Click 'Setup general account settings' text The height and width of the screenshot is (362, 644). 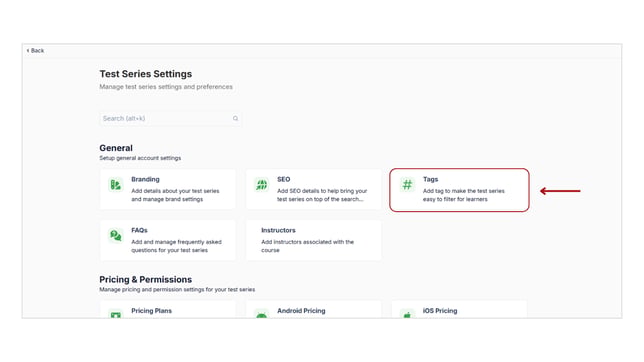click(x=140, y=158)
